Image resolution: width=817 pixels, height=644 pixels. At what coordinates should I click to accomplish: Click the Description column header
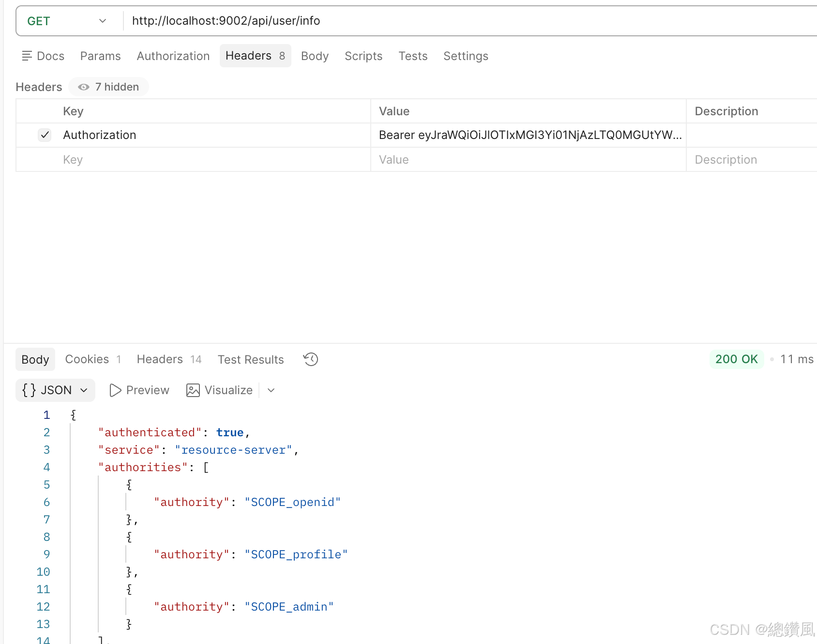726,111
